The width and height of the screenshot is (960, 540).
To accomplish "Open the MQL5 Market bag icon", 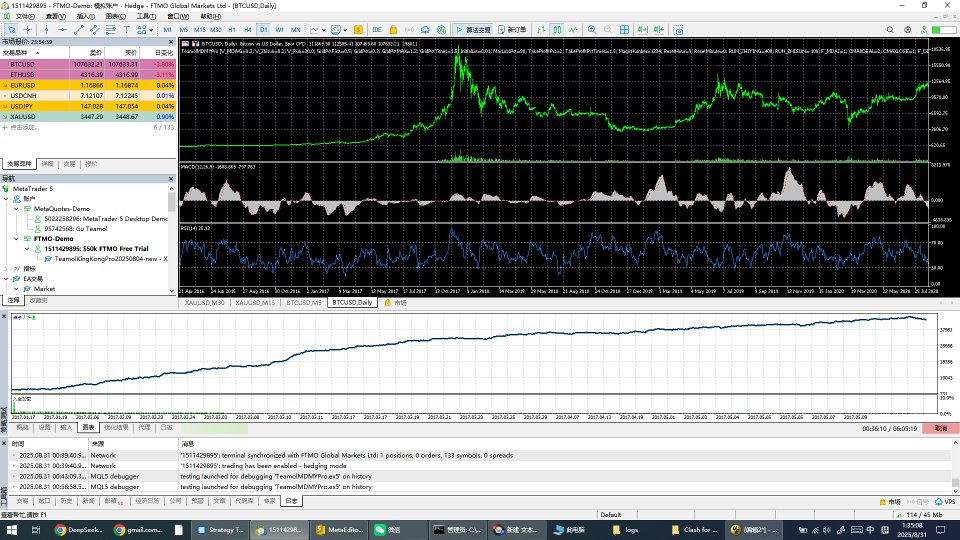I will tap(393, 29).
